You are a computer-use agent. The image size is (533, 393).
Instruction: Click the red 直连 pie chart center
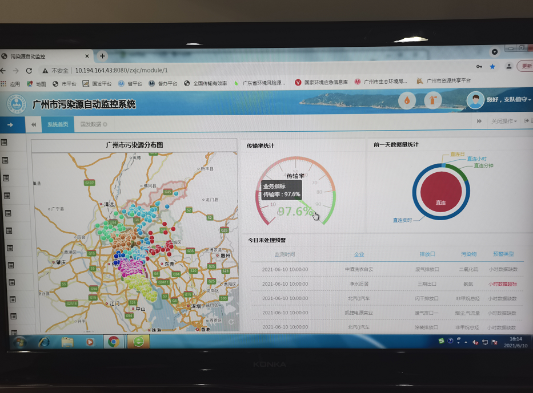(441, 192)
